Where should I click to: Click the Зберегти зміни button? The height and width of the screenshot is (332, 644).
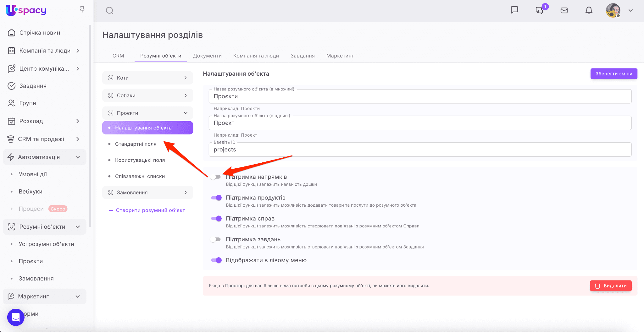pos(613,74)
